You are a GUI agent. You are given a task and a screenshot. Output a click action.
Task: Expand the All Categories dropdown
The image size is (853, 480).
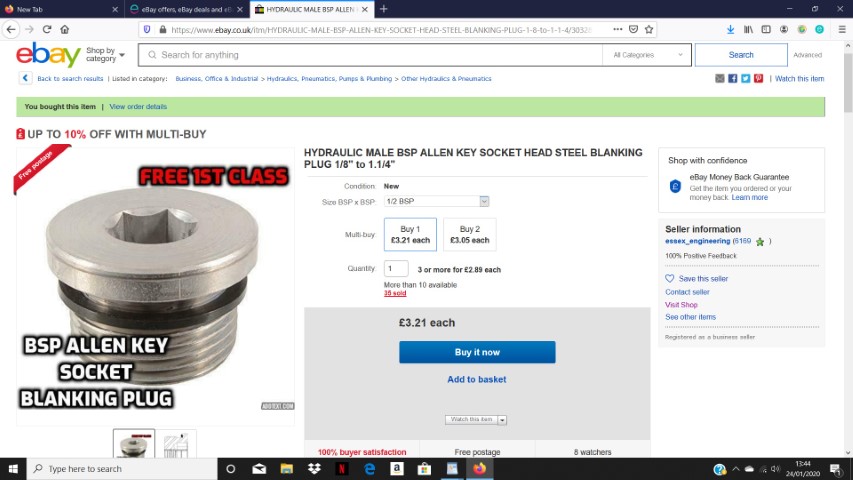click(647, 55)
